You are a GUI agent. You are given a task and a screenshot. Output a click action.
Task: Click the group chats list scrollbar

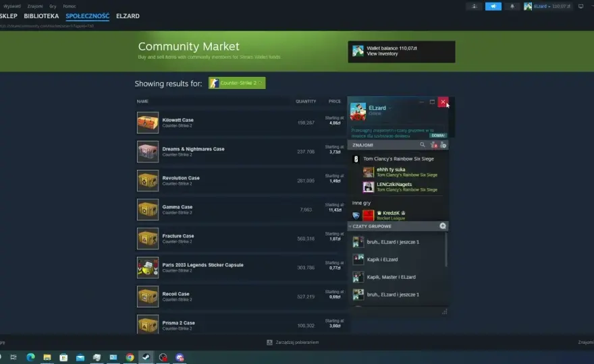pos(446,249)
